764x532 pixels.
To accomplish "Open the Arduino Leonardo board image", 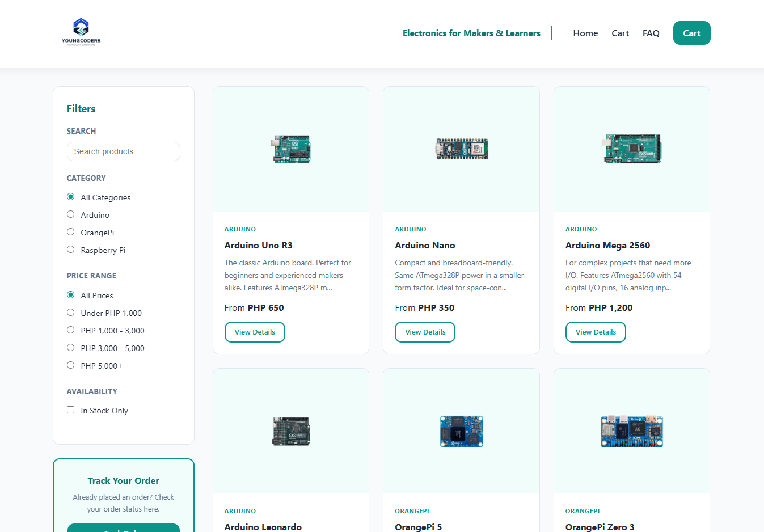I will pos(290,431).
